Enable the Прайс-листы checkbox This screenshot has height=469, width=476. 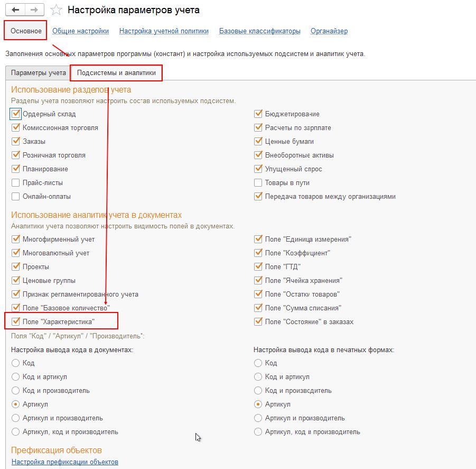(x=15, y=182)
